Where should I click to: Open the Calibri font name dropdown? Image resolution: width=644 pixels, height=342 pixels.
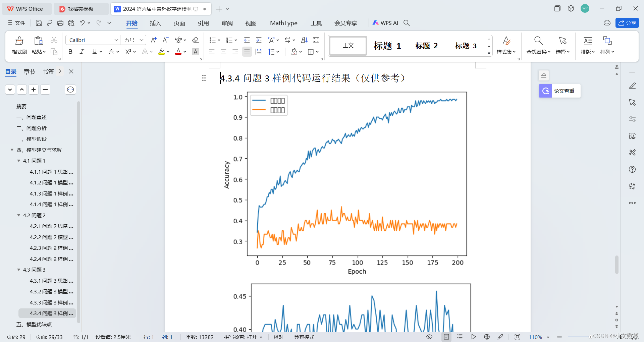click(x=116, y=40)
